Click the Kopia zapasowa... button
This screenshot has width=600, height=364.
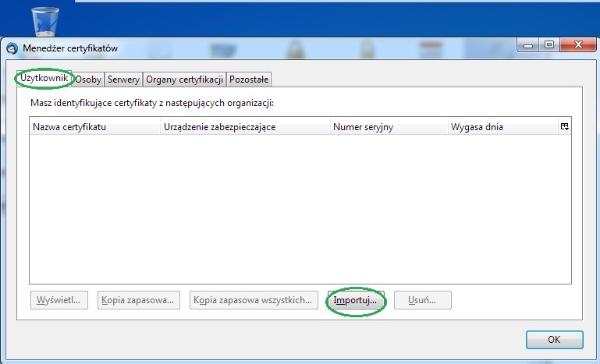pyautogui.click(x=140, y=300)
